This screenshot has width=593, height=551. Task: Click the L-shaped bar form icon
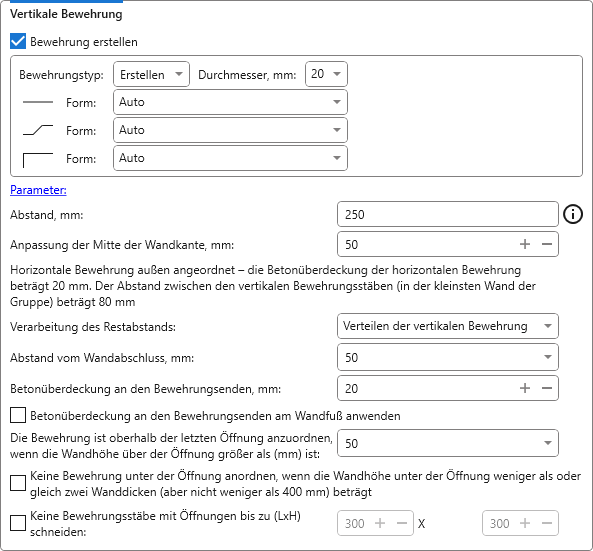(38, 160)
